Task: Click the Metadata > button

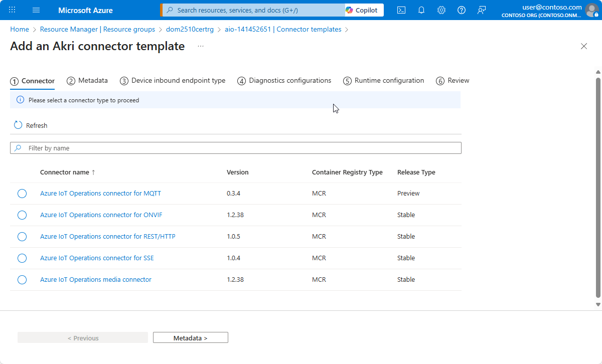Action: [x=190, y=337]
